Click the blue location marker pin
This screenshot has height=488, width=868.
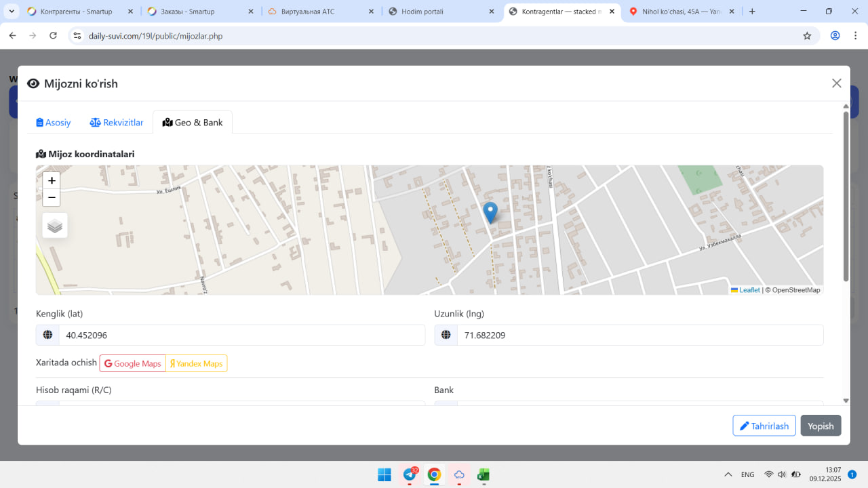pos(490,212)
